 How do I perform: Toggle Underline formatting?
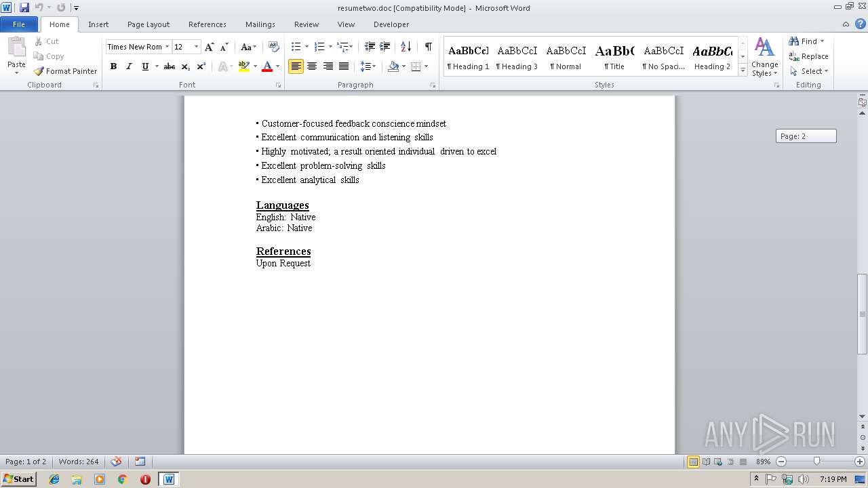(x=144, y=66)
